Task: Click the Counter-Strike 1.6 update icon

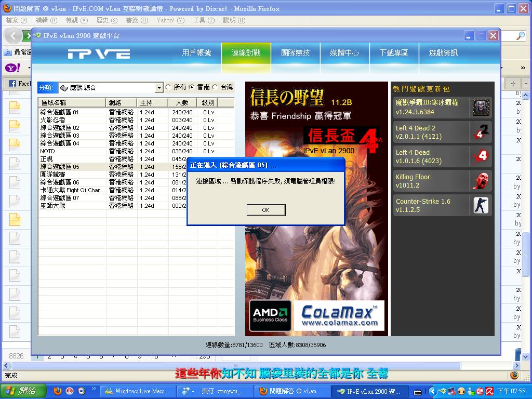Action: 481,205
